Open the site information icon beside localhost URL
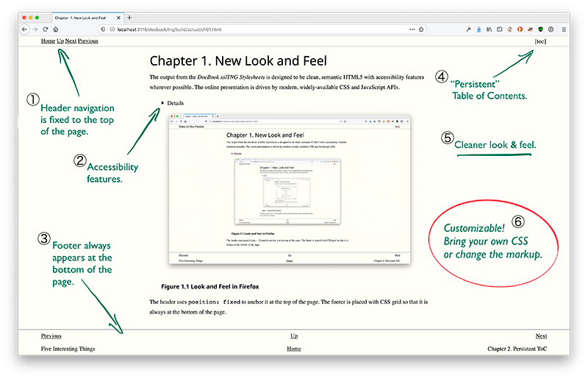Screen dimensions: 588x379 112,29
